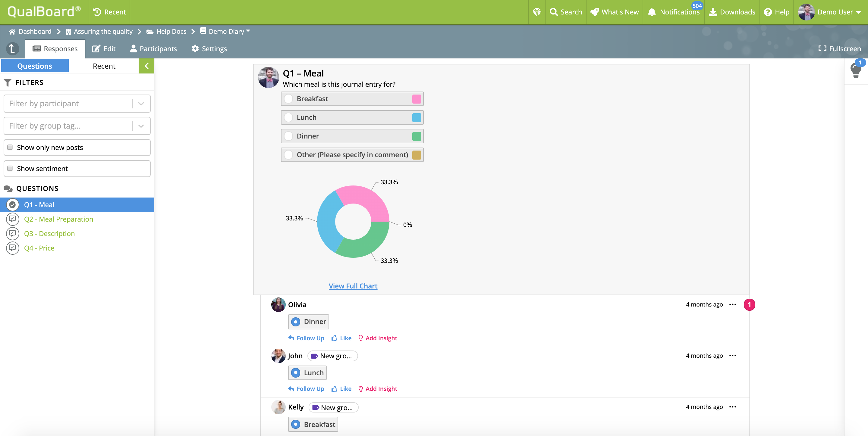
Task: Toggle the Show sentiment checkbox
Action: (10, 168)
